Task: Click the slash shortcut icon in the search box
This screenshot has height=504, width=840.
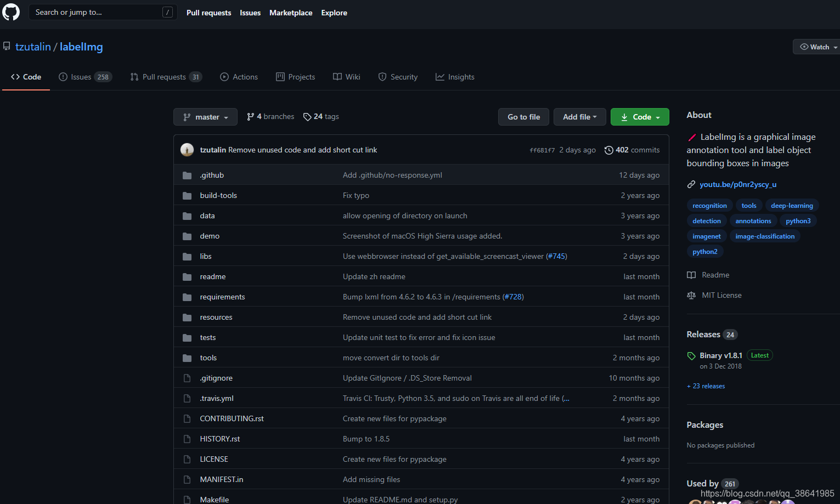Action: pos(168,12)
